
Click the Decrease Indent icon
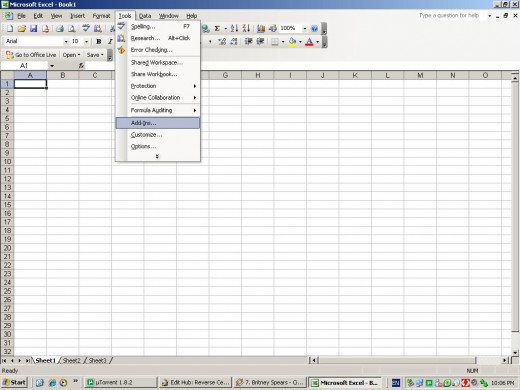point(248,41)
